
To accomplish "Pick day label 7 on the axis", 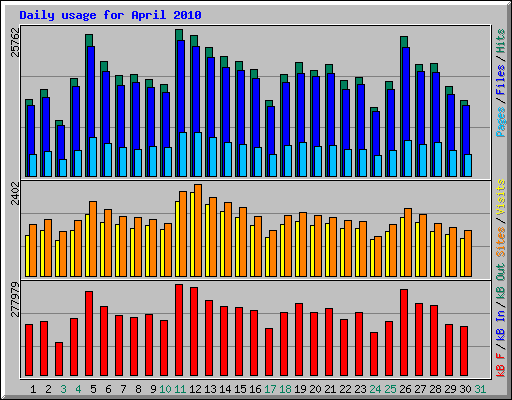I will click(123, 389).
